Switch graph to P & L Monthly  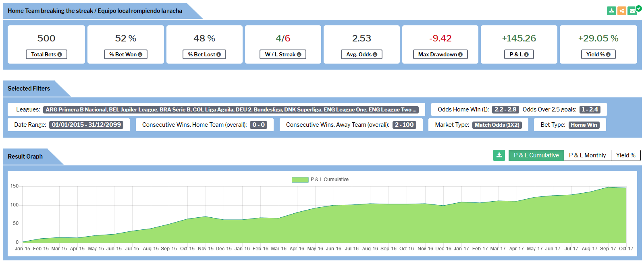(x=587, y=155)
